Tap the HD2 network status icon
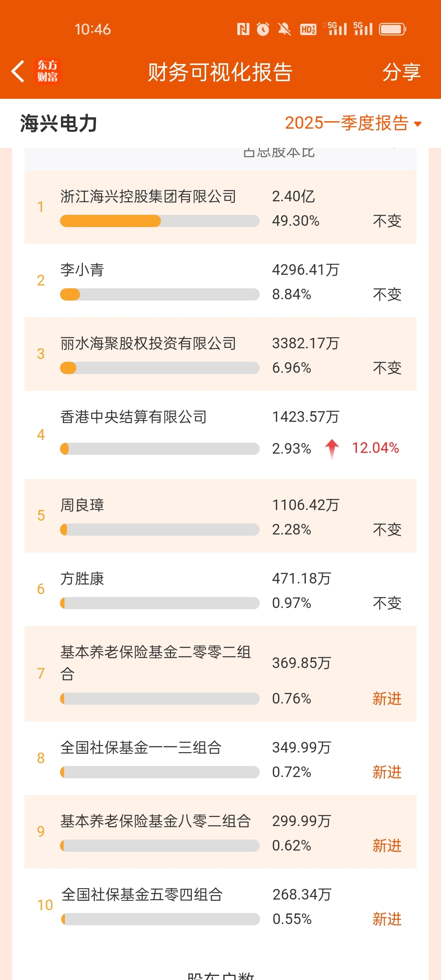 [x=308, y=29]
